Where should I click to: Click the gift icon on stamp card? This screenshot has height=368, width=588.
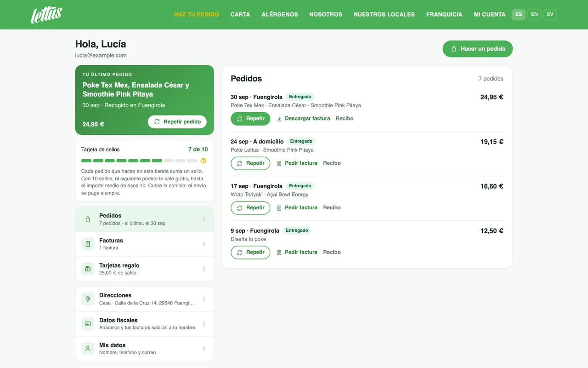point(204,161)
